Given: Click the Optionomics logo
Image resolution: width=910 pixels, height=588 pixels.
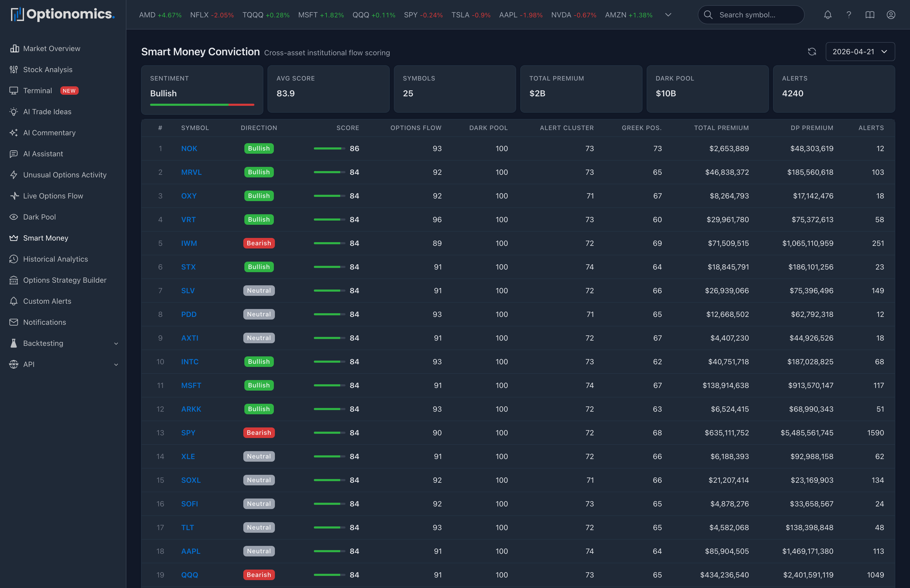Looking at the screenshot, I should click(x=63, y=14).
